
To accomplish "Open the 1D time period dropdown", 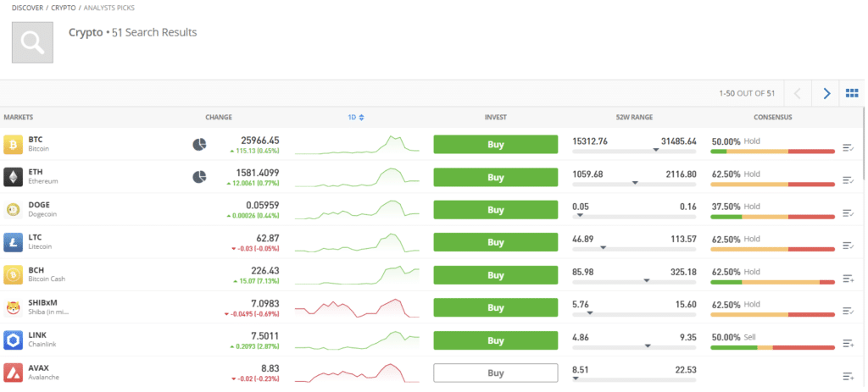I will [356, 117].
